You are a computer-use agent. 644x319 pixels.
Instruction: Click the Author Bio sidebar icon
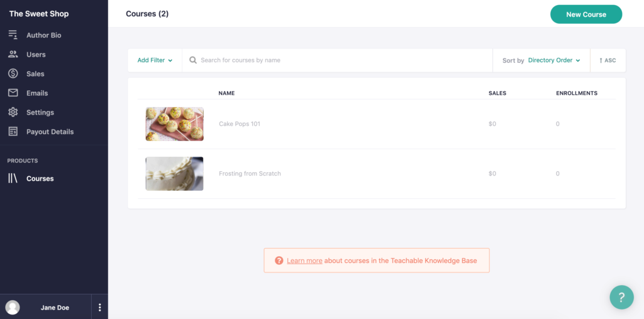tap(13, 35)
